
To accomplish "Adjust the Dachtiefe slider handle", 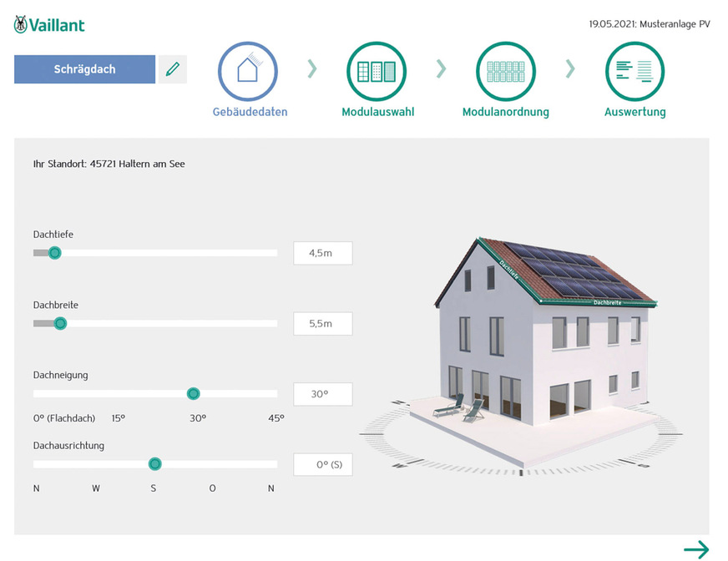I will 56,252.
